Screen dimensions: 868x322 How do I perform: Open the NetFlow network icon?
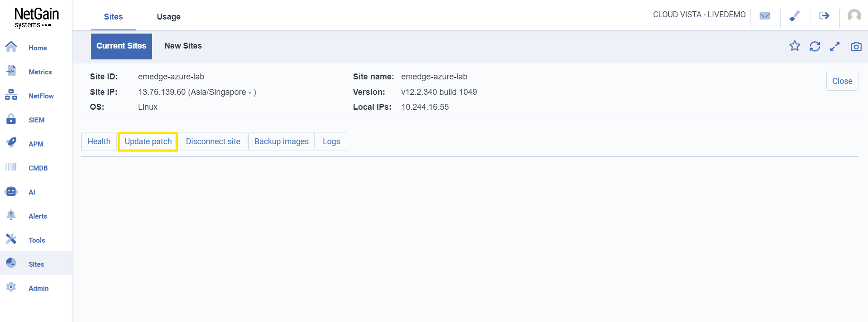(11, 95)
